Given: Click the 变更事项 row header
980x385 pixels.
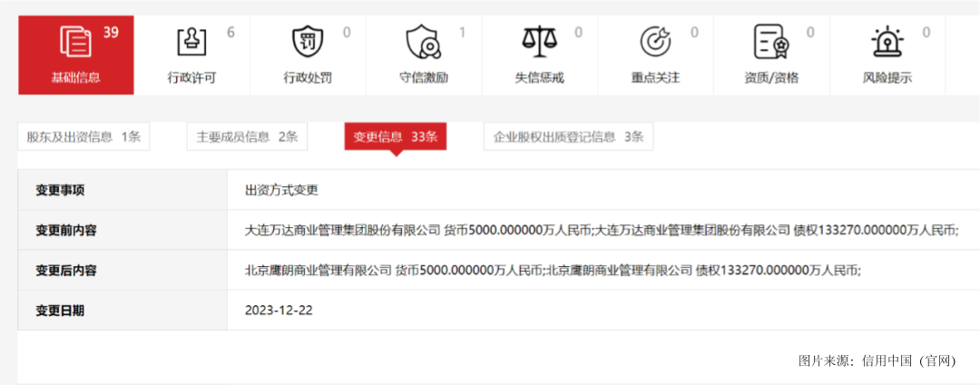Looking at the screenshot, I should pos(122,190).
